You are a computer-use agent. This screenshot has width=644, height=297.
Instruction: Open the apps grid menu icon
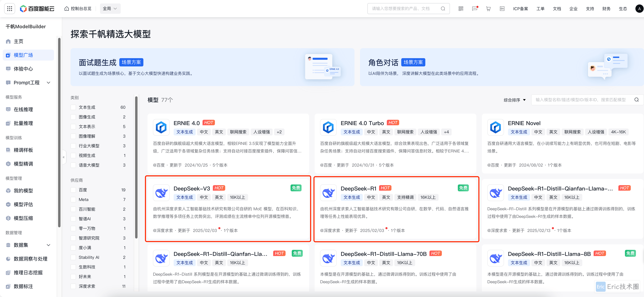tap(10, 8)
